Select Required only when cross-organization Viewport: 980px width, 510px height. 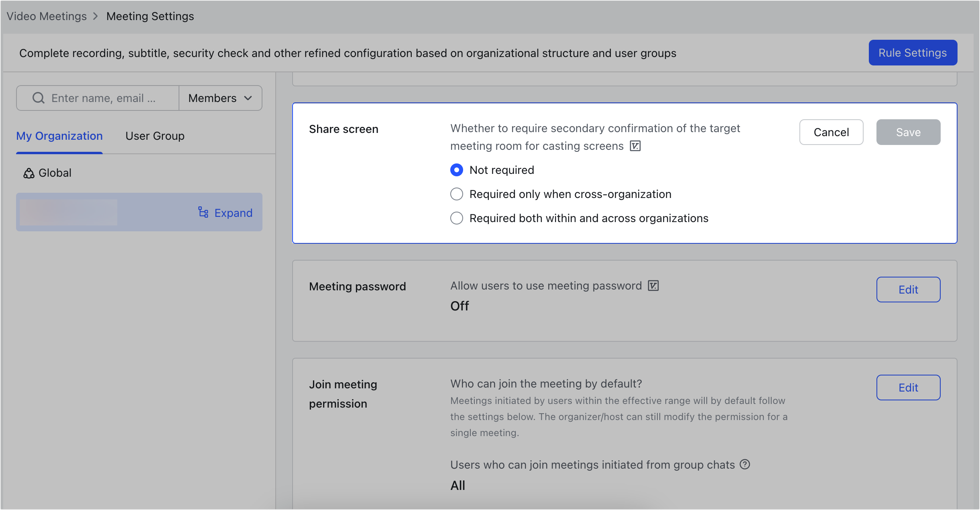click(x=457, y=194)
